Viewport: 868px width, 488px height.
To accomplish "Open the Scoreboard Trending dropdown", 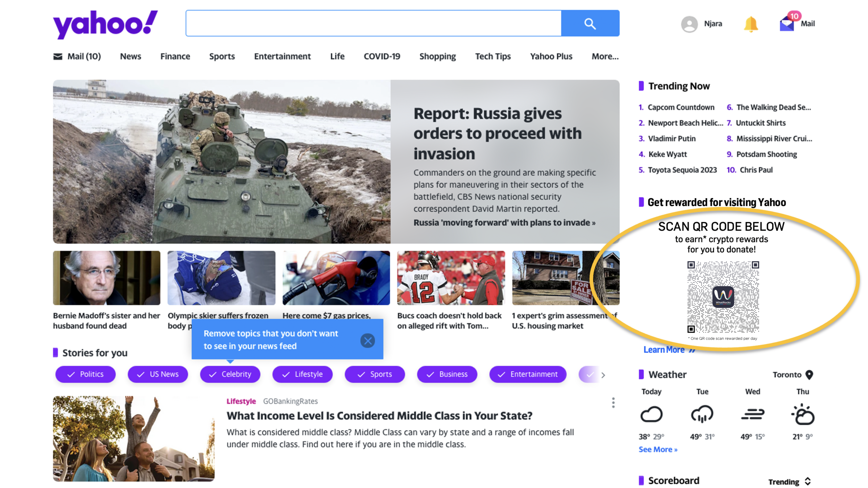I will click(x=789, y=481).
